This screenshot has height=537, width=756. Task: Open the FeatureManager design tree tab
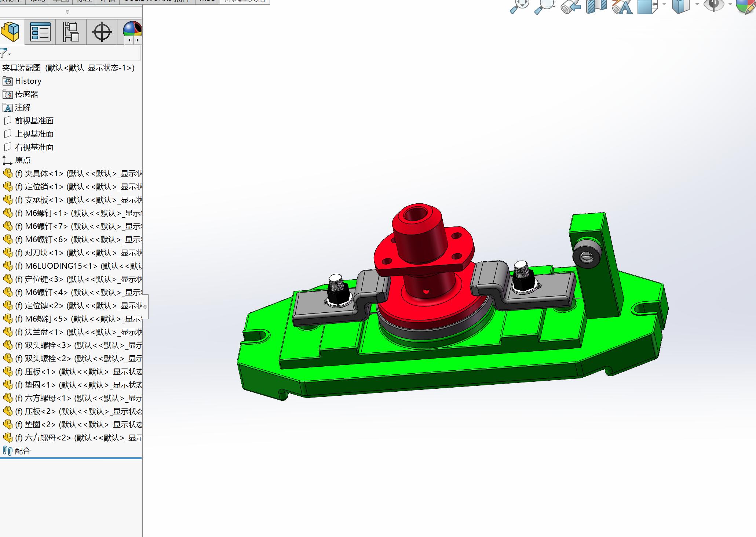(10, 32)
